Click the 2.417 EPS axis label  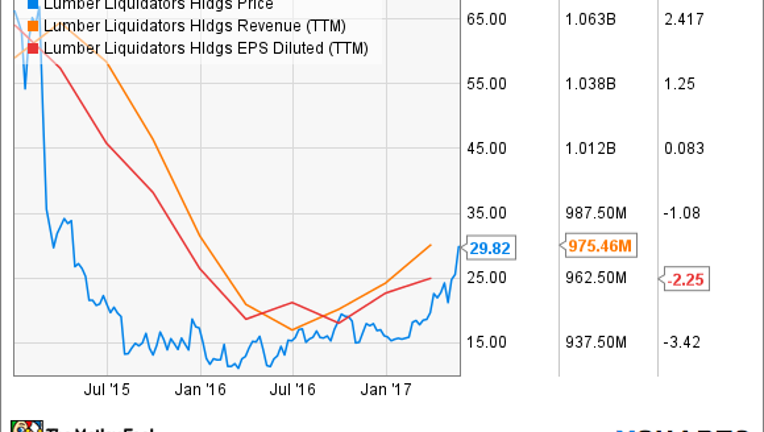684,19
